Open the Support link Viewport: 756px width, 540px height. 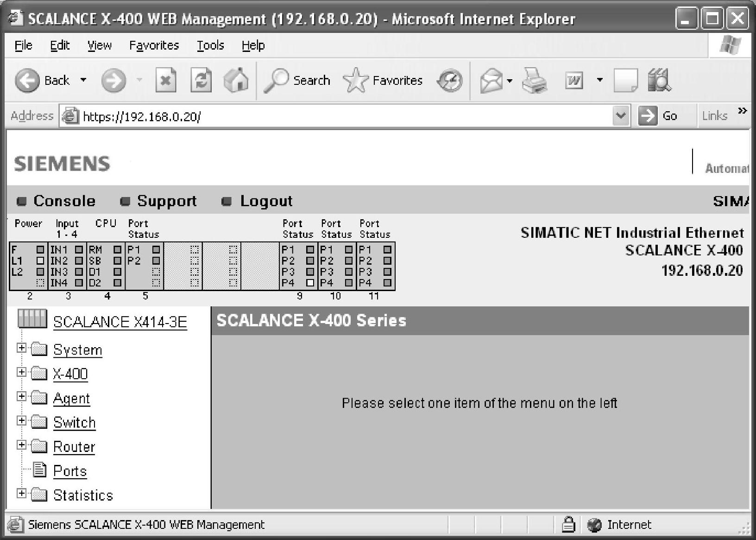(167, 201)
